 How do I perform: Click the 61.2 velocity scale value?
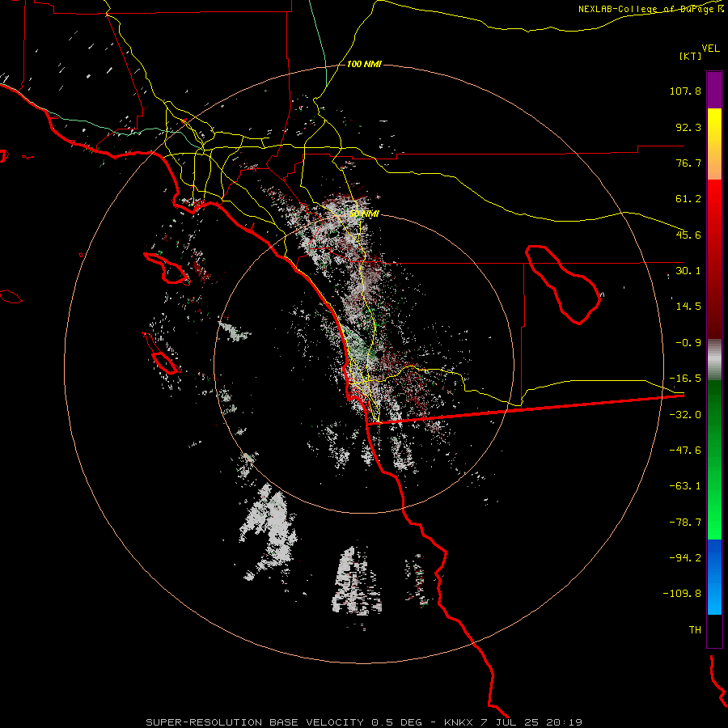pyautogui.click(x=688, y=199)
